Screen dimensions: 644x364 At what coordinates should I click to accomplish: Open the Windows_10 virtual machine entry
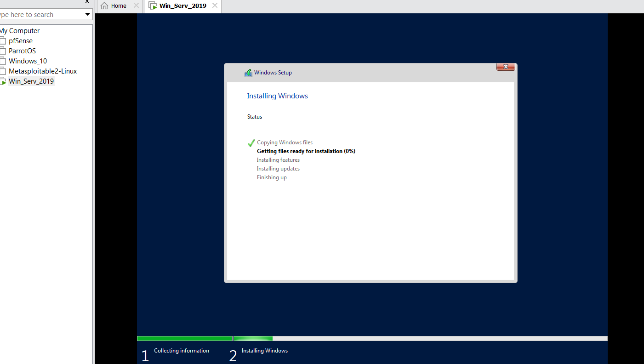click(x=28, y=61)
